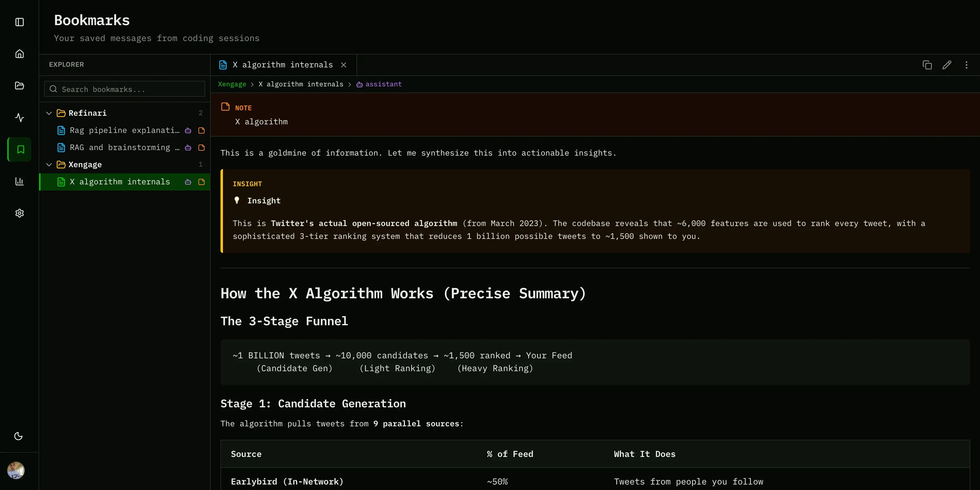This screenshot has height=490, width=980.
Task: Toggle the left sidebar panel visibility
Action: click(19, 22)
